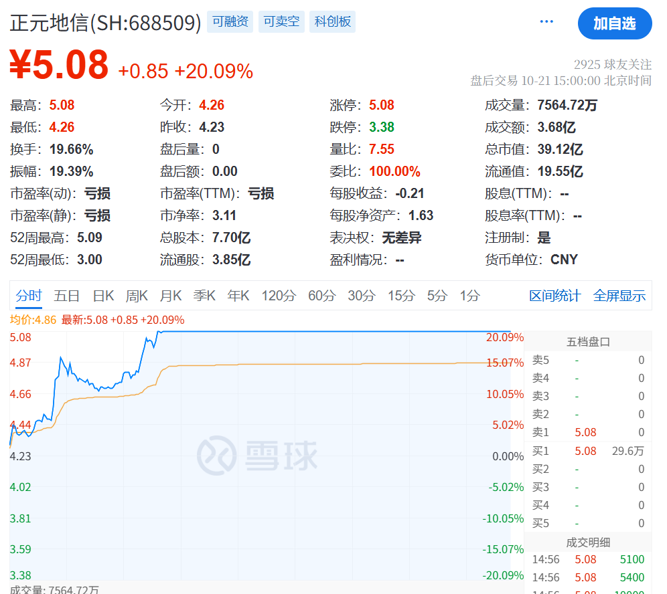Switch to the 日K chart tab
The height and width of the screenshot is (594, 667).
(103, 295)
